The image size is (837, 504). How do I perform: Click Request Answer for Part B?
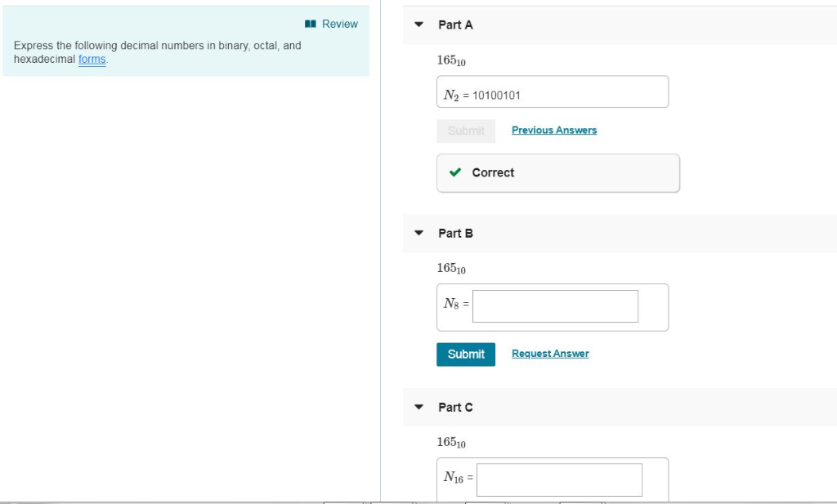click(550, 353)
